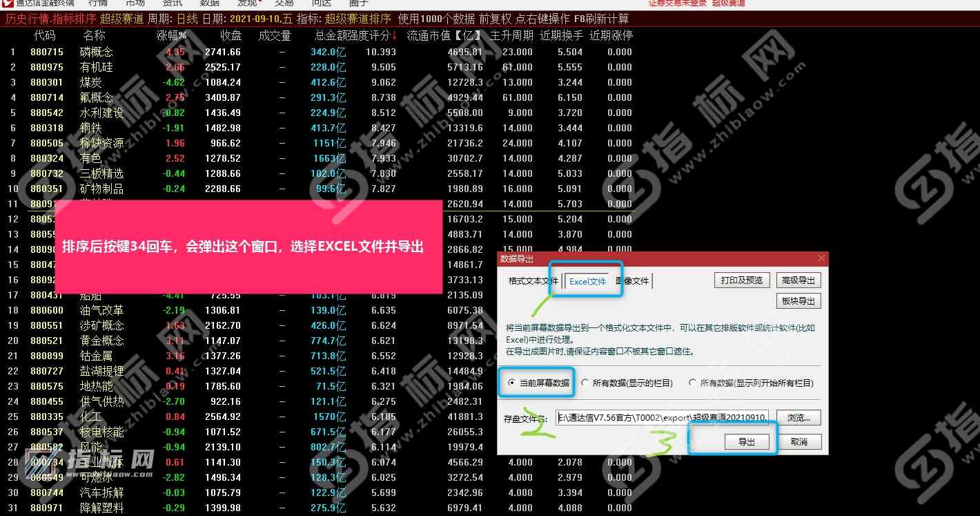The width and height of the screenshot is (980, 516).
Task: Click the 打印及预览 button
Action: click(742, 280)
